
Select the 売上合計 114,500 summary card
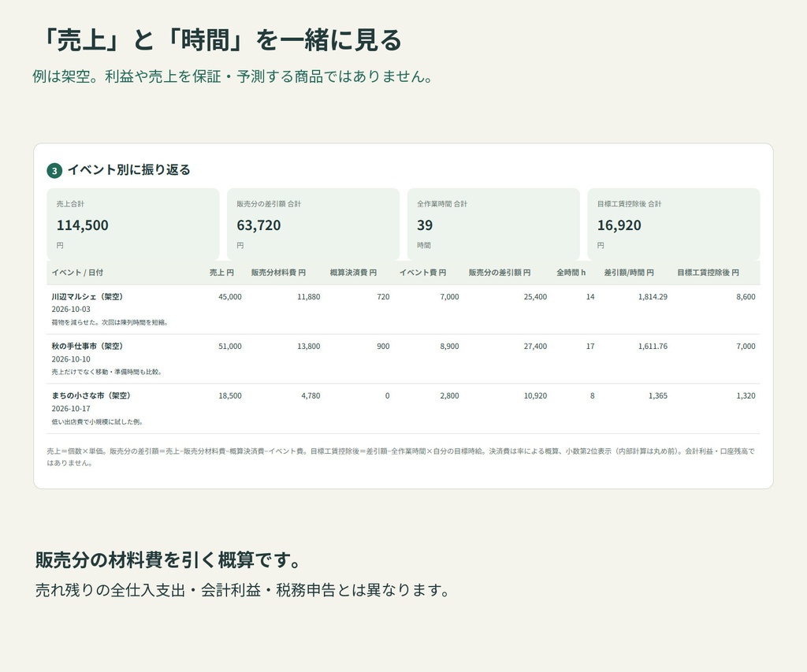pyautogui.click(x=132, y=225)
